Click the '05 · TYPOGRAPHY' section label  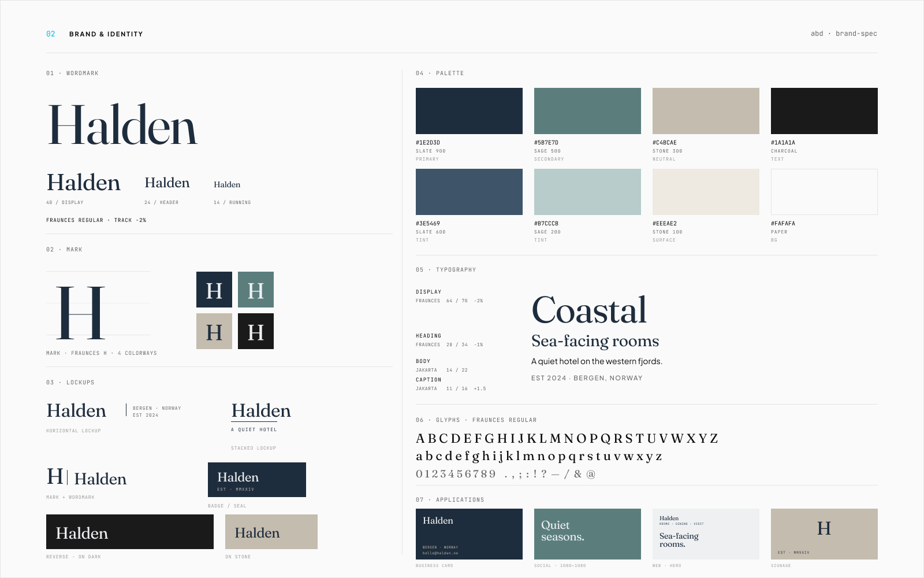click(x=446, y=270)
